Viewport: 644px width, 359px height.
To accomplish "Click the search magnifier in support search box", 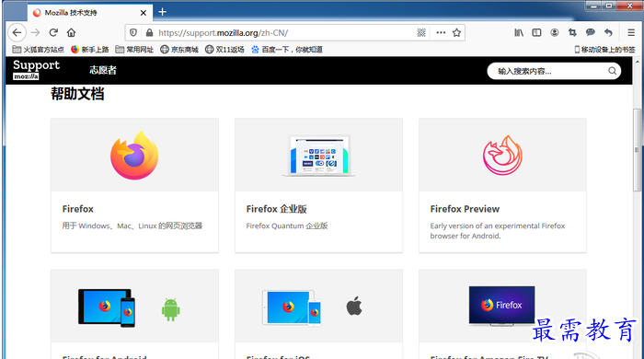I will click(612, 71).
